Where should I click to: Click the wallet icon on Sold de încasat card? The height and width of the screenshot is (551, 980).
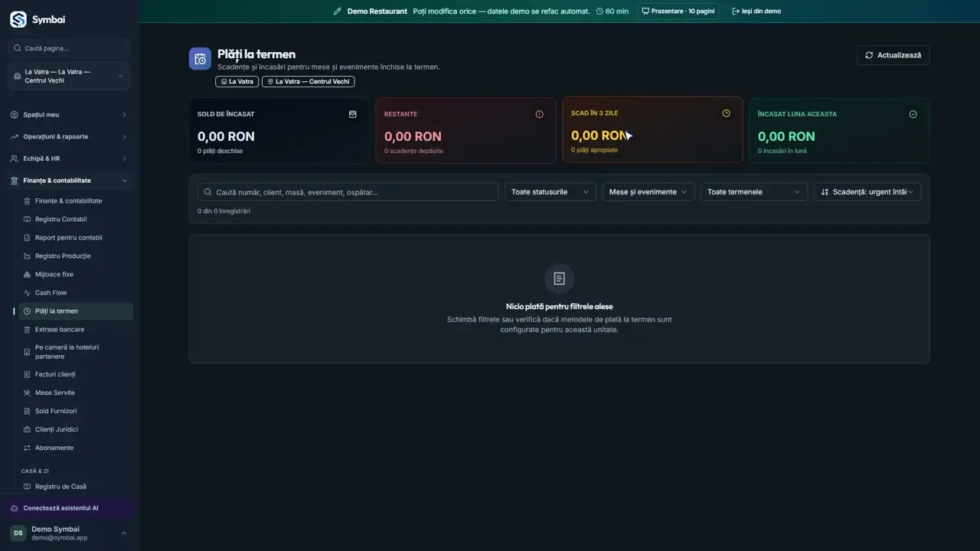[x=352, y=114]
